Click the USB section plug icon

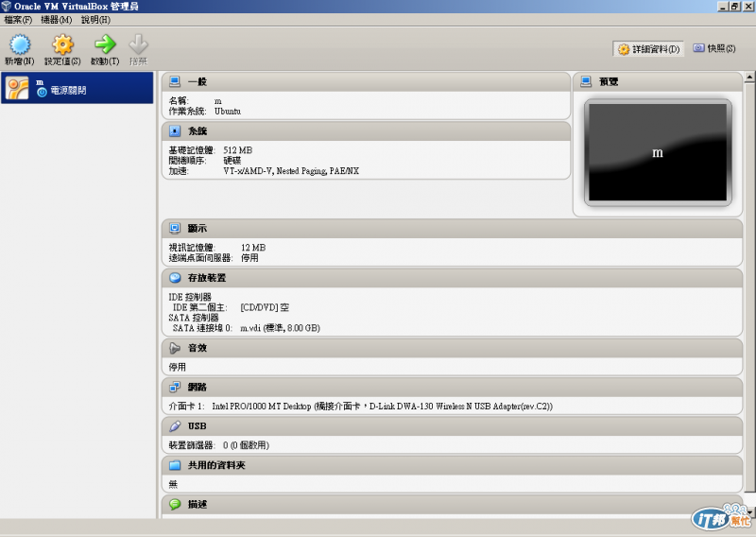175,425
